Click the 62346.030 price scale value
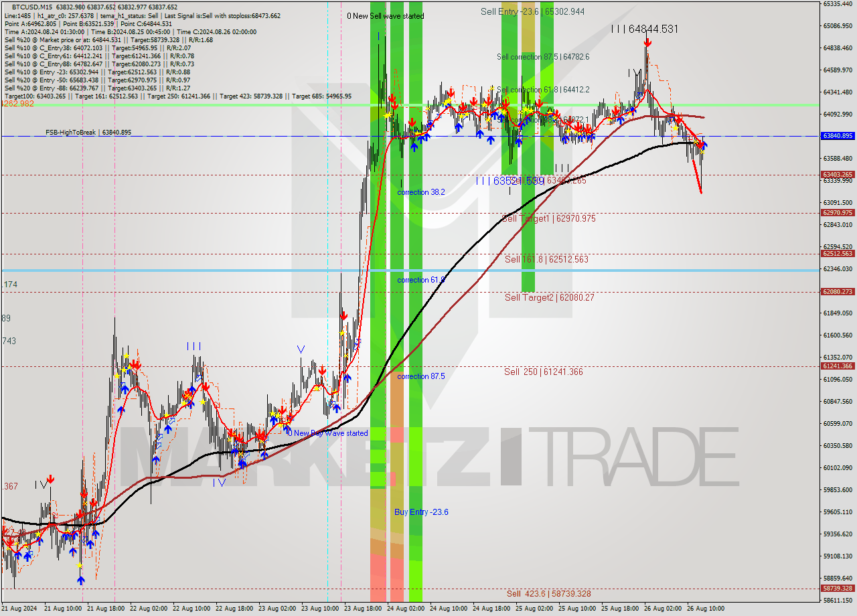The height and width of the screenshot is (616, 857). point(837,269)
